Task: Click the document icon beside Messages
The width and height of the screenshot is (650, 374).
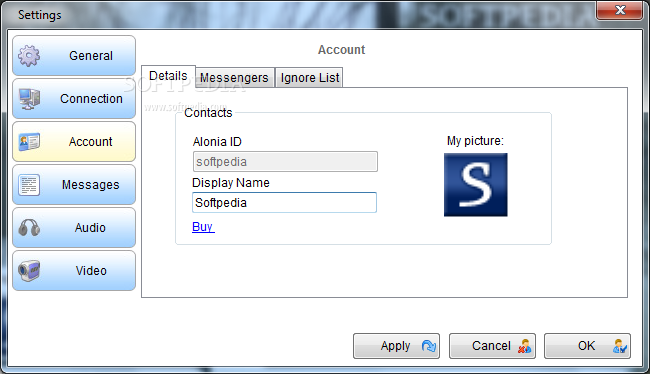Action: coord(29,185)
